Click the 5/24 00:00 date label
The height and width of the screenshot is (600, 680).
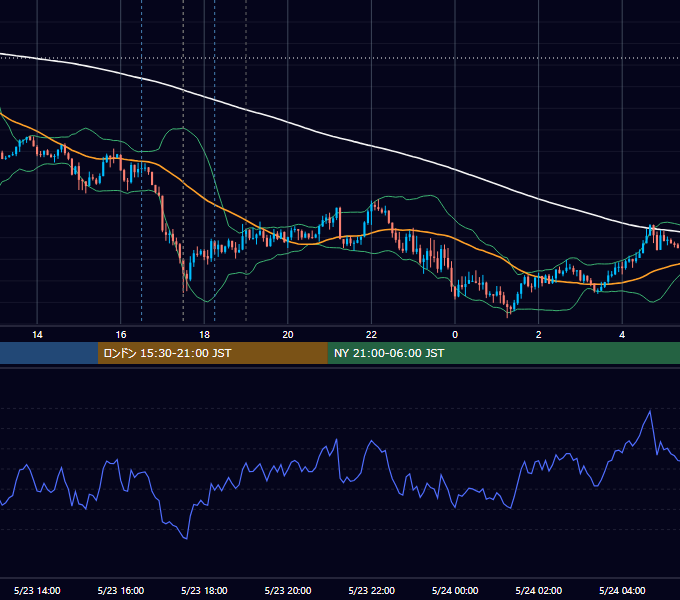[455, 590]
